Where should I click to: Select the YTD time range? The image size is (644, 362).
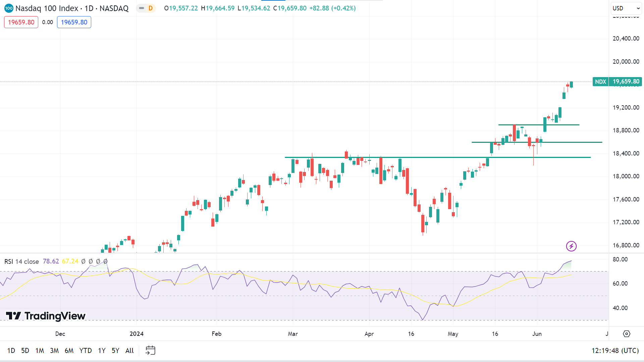(x=86, y=351)
